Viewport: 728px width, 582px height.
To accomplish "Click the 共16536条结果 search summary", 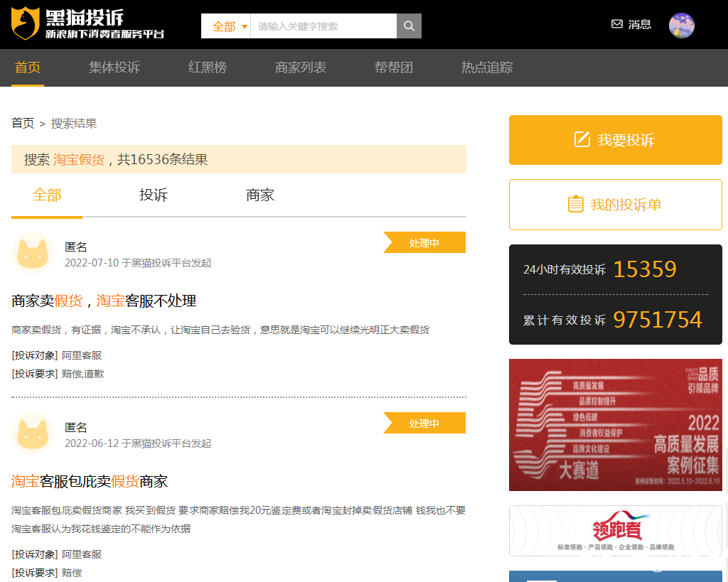I will [163, 159].
